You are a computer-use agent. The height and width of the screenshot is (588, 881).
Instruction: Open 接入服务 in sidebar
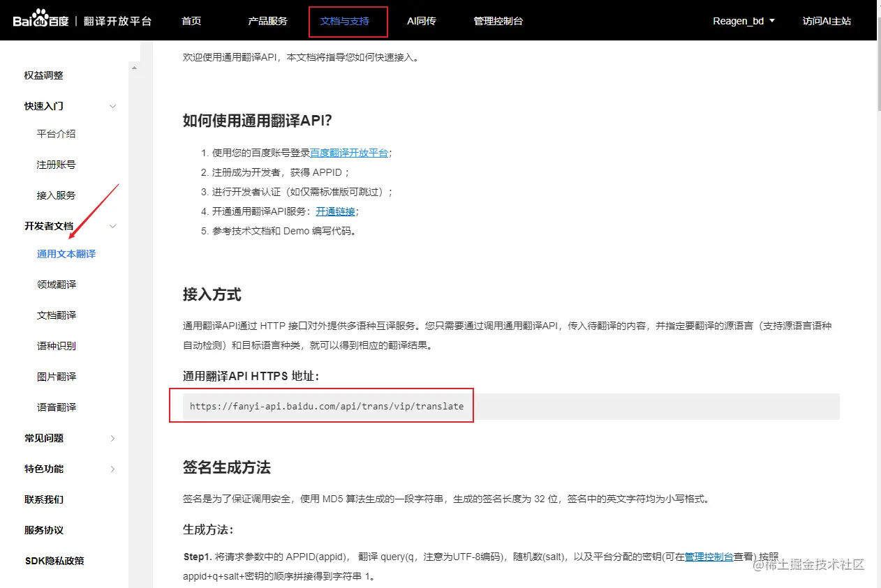[57, 195]
